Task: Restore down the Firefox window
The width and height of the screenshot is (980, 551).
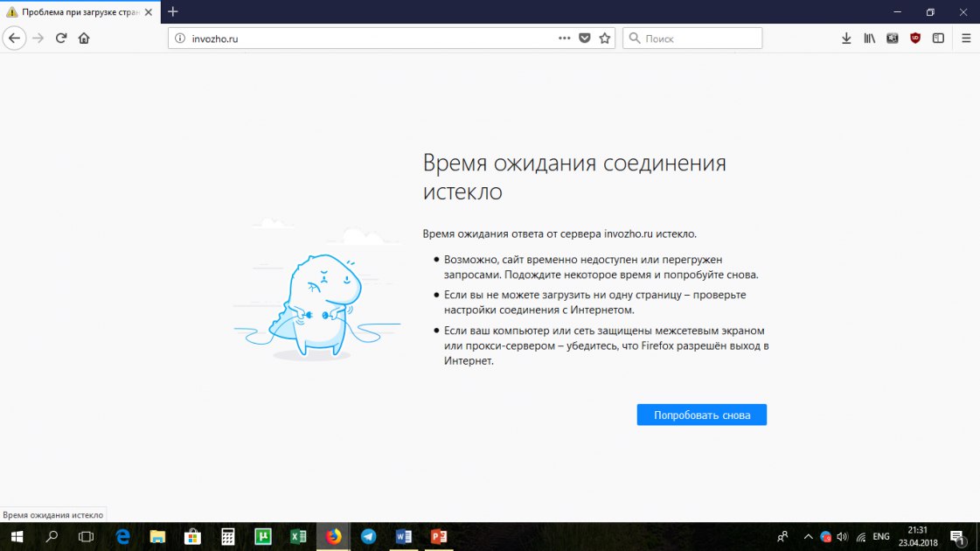Action: point(931,12)
